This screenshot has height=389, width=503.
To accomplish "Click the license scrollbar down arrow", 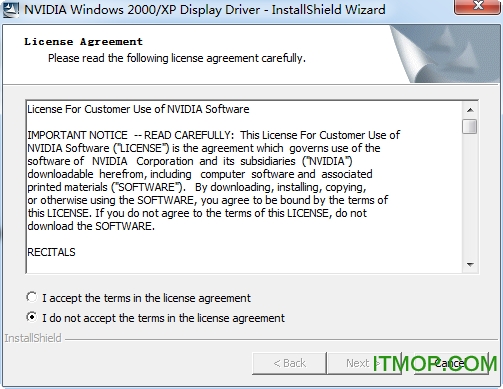I will [470, 265].
